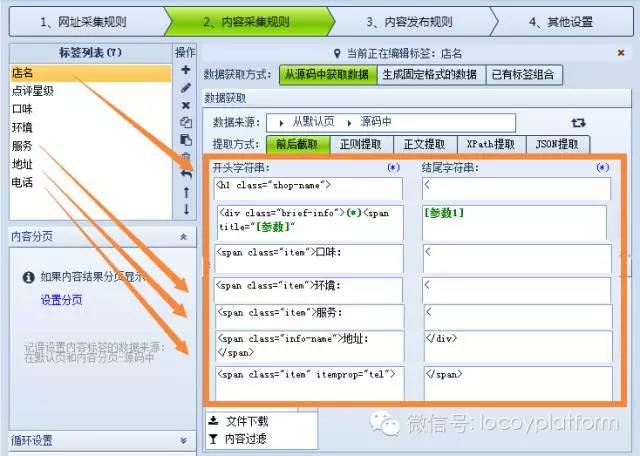Select the 已有标签组合 option
This screenshot has height=456, width=640.
pos(524,75)
